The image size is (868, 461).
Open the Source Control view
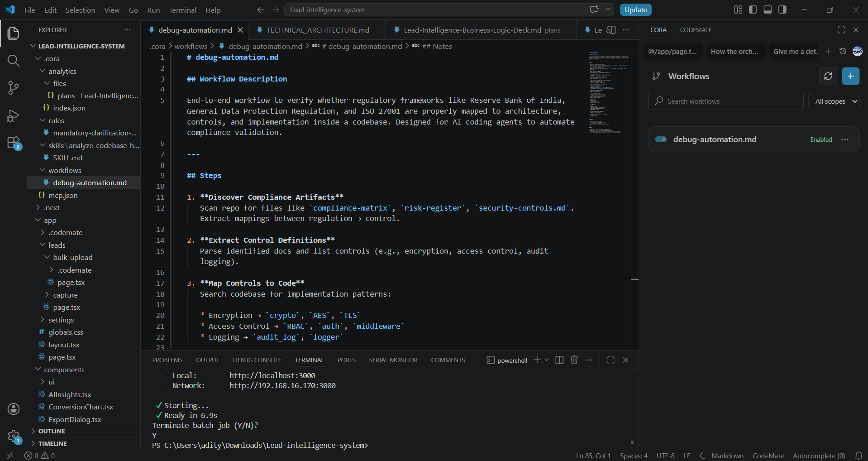pyautogui.click(x=14, y=88)
